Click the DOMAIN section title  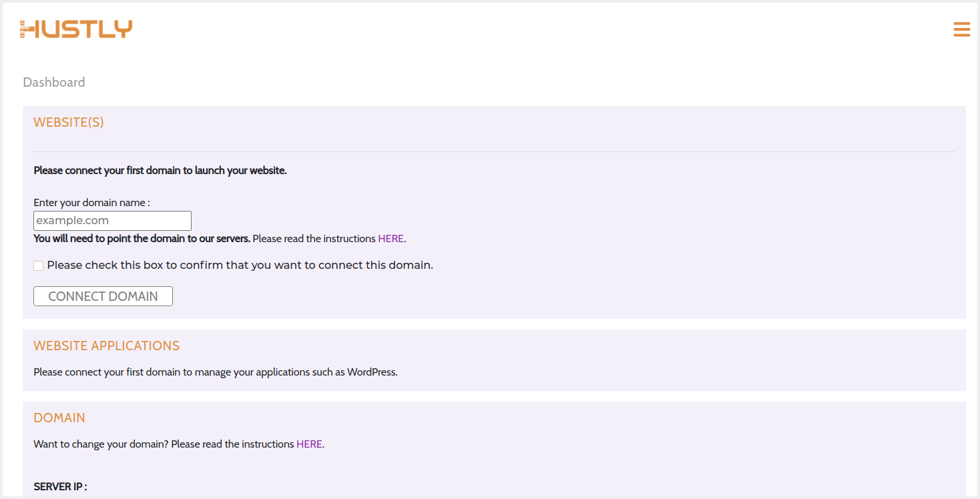(x=59, y=418)
